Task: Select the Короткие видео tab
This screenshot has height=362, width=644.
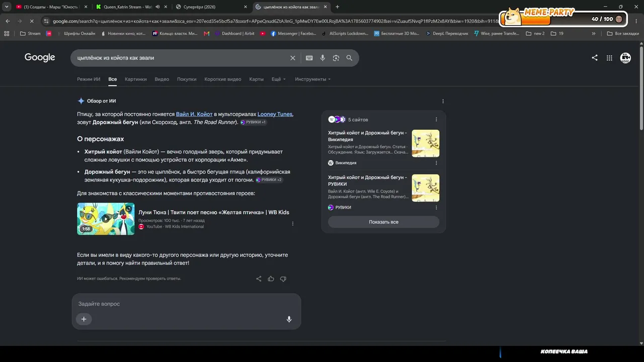Action: click(x=223, y=79)
